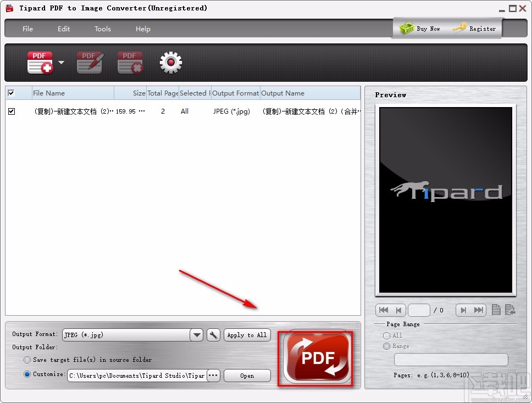The width and height of the screenshot is (532, 403).
Task: Expand the Add PDF dropdown arrow
Action: tap(61, 62)
